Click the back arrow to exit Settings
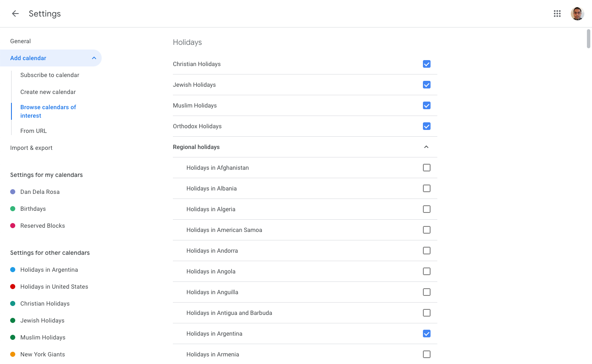The height and width of the screenshot is (364, 592). [x=15, y=13]
